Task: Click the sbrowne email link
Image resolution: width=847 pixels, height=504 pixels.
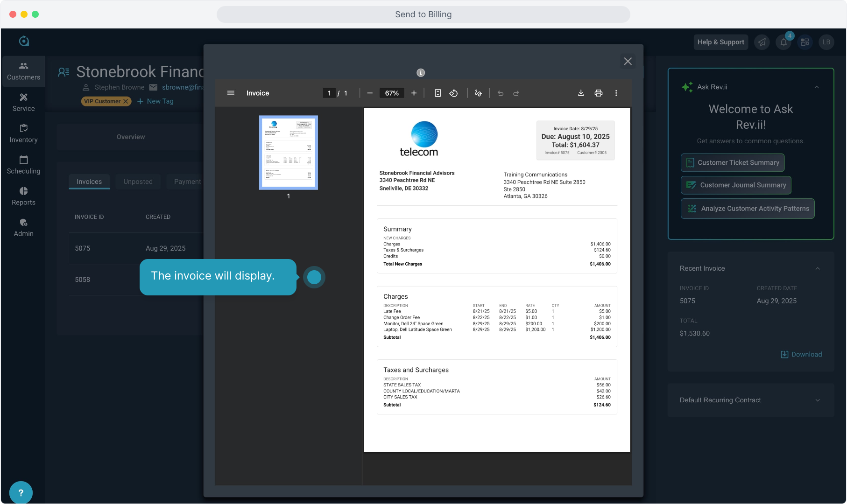Action: 183,87
